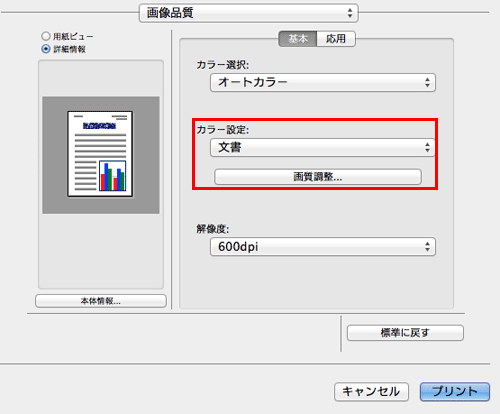
Task: Click the プリント button
Action: pos(455,391)
